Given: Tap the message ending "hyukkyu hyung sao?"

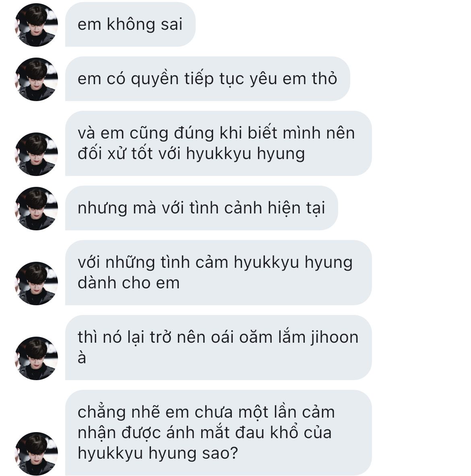Looking at the screenshot, I should tap(219, 433).
